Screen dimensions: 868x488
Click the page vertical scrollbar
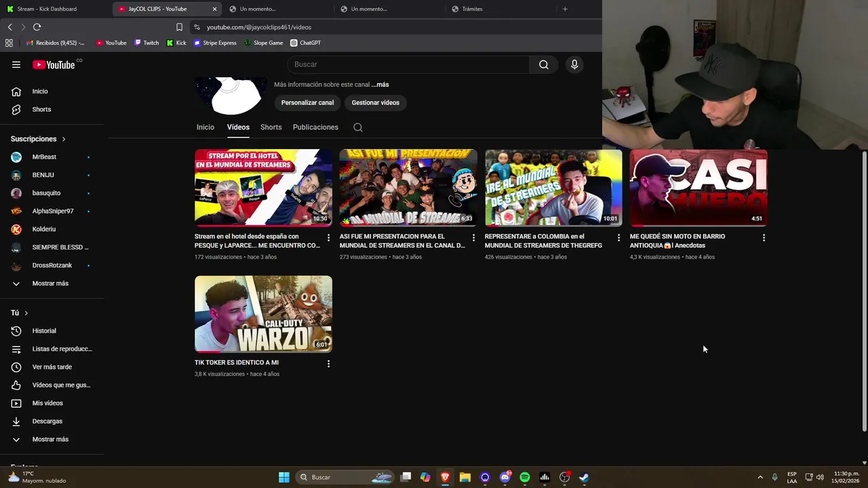tap(864, 291)
